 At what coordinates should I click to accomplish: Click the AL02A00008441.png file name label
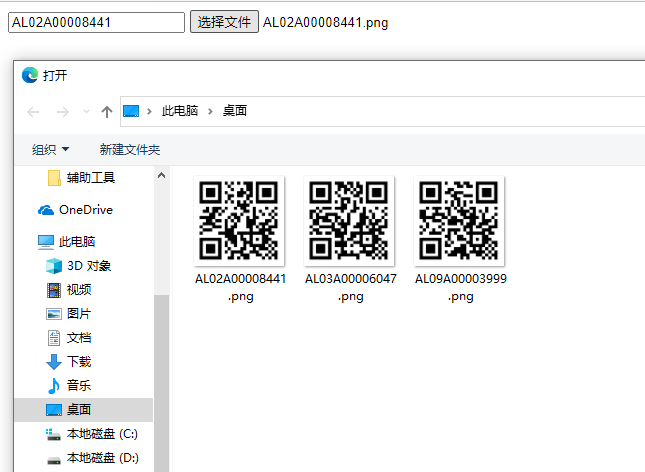[x=240, y=287]
